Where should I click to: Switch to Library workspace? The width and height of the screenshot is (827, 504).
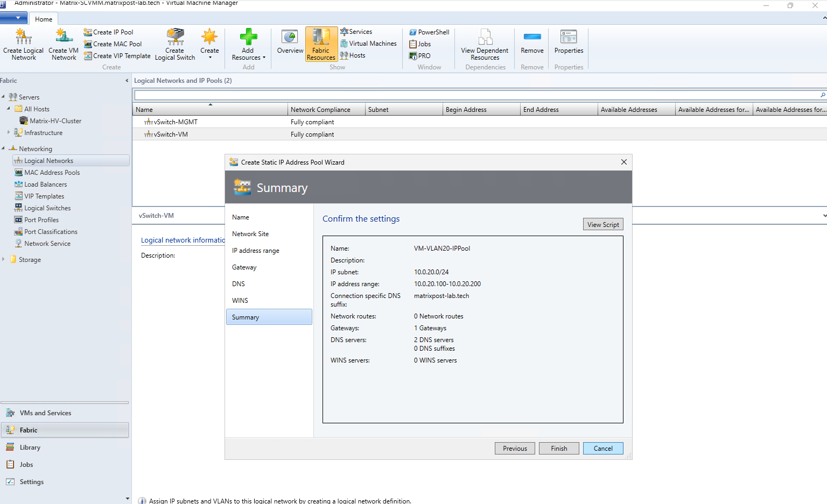(x=65, y=448)
